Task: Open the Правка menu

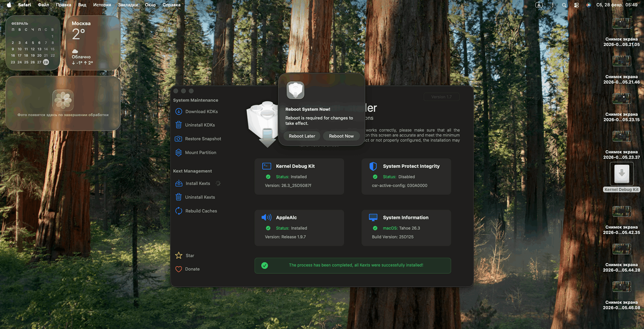Action: coord(64,5)
